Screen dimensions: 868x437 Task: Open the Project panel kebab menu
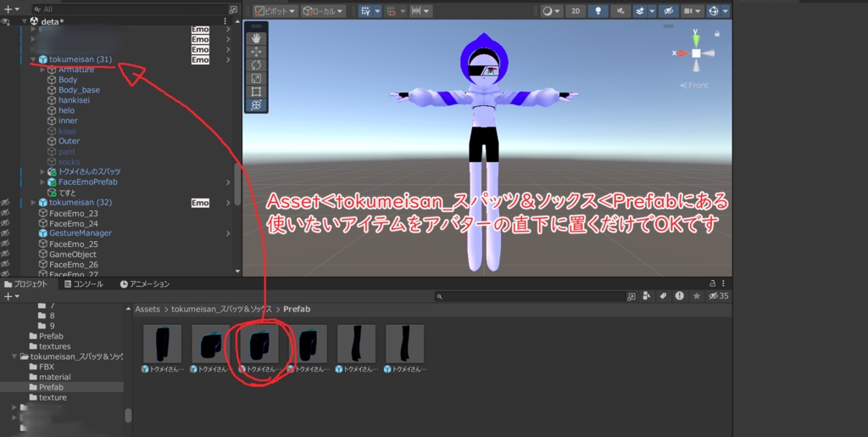pyautogui.click(x=723, y=283)
